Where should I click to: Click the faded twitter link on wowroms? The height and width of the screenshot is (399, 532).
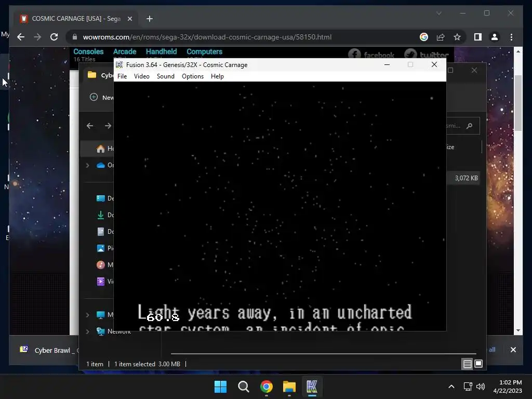click(x=427, y=54)
